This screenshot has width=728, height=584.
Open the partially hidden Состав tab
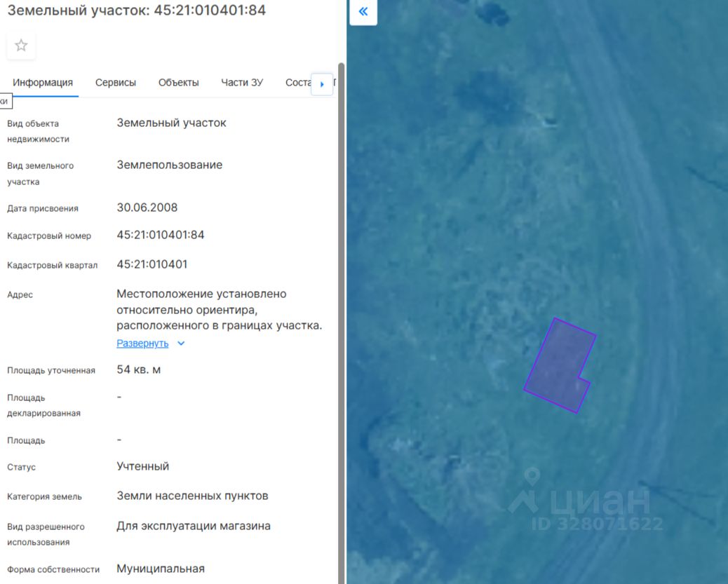pos(297,82)
